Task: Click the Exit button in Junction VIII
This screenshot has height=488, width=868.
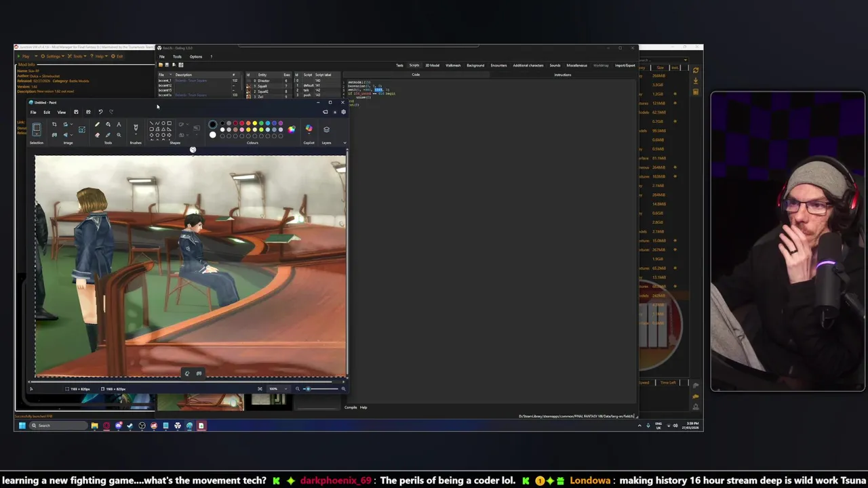Action: click(117, 56)
